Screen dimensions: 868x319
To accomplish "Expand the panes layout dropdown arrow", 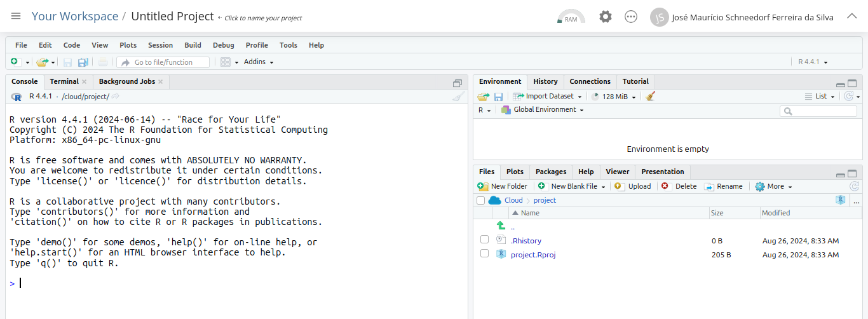I will [x=236, y=62].
